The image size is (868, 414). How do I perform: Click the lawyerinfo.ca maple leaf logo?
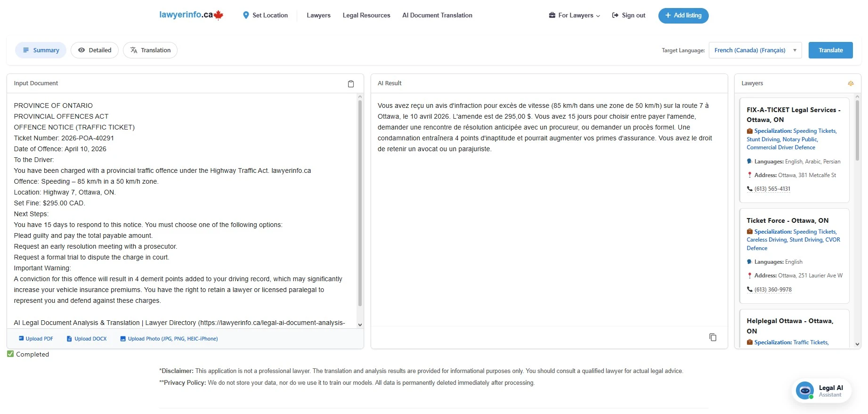tap(219, 15)
